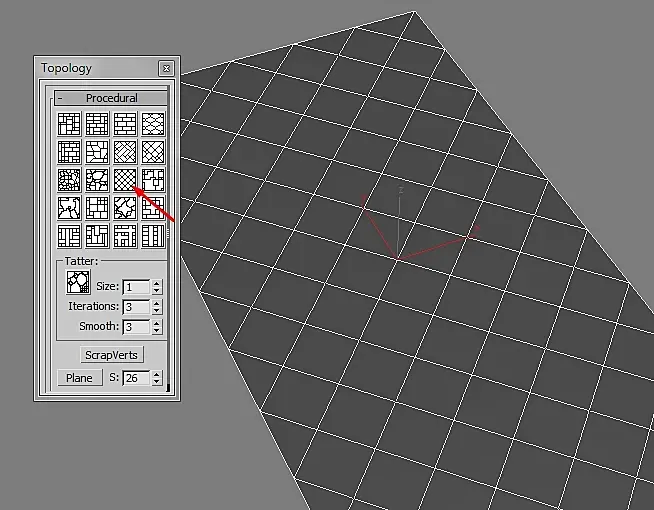Choose the large cracked fracture pattern icon

pyautogui.click(x=69, y=208)
